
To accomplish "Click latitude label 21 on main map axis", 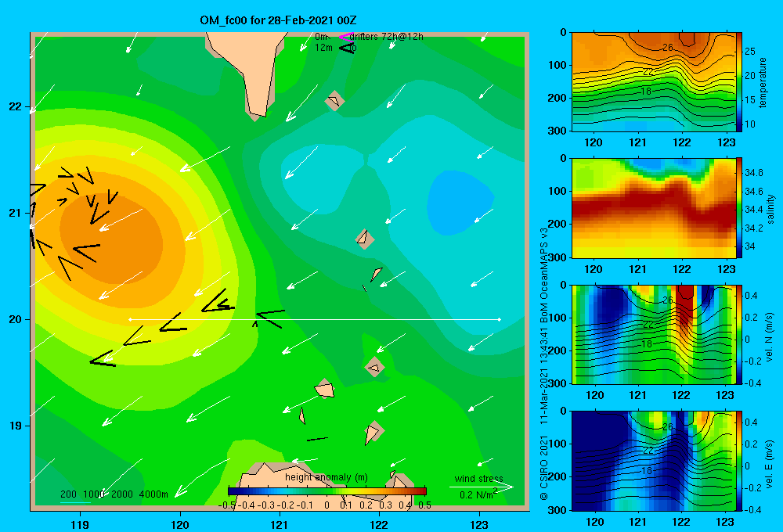I will point(16,213).
